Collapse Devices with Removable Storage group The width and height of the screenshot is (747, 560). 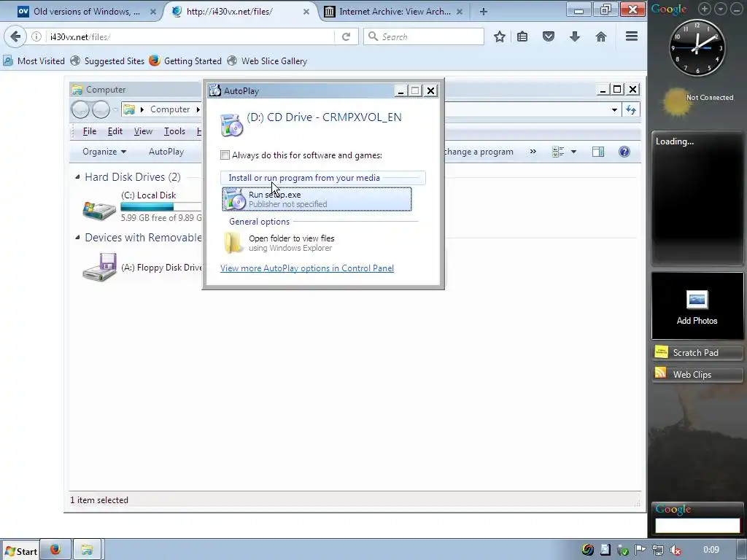click(x=77, y=238)
